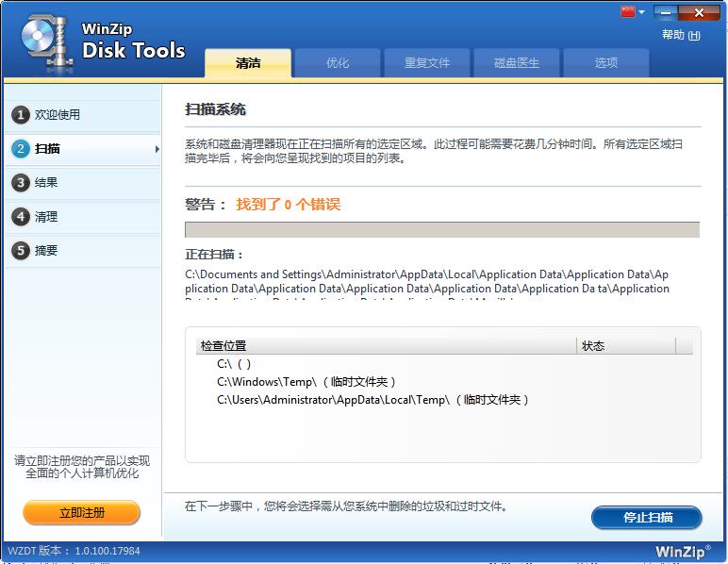Select step 5 number icon 摘要
This screenshot has width=728, height=564.
(21, 251)
